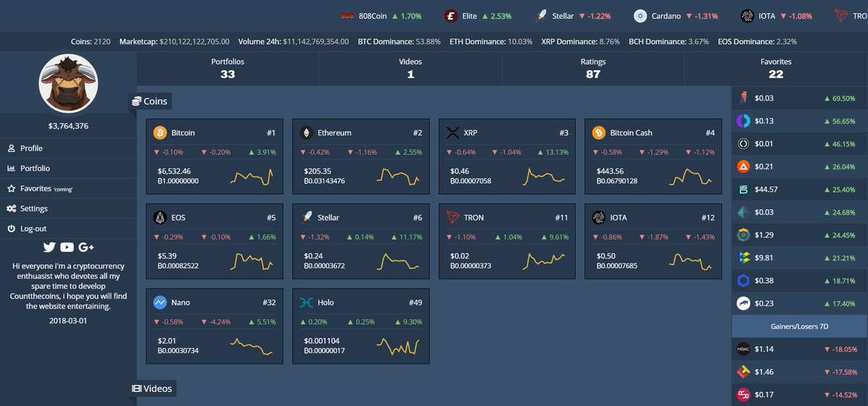The image size is (868, 406).
Task: Open the YouTube social icon
Action: (x=67, y=248)
